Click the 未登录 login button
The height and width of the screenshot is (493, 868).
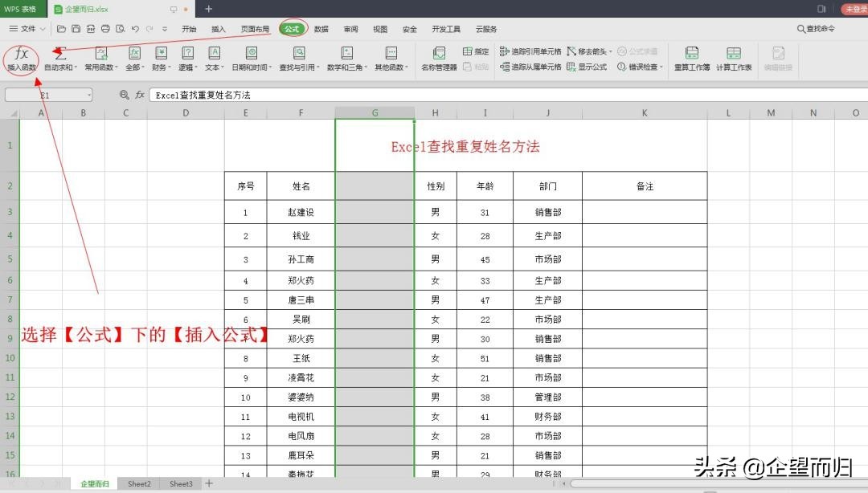tap(855, 9)
